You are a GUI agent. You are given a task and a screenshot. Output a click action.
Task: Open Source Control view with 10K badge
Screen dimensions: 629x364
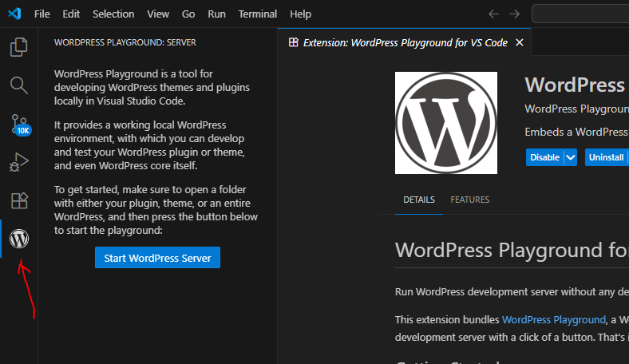click(x=19, y=124)
